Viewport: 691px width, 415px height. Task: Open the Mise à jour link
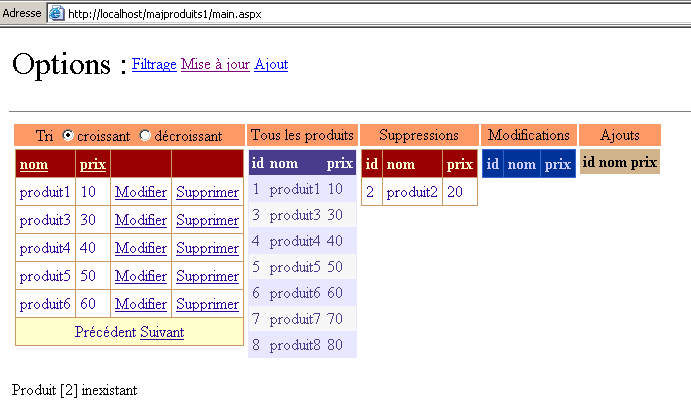point(215,64)
